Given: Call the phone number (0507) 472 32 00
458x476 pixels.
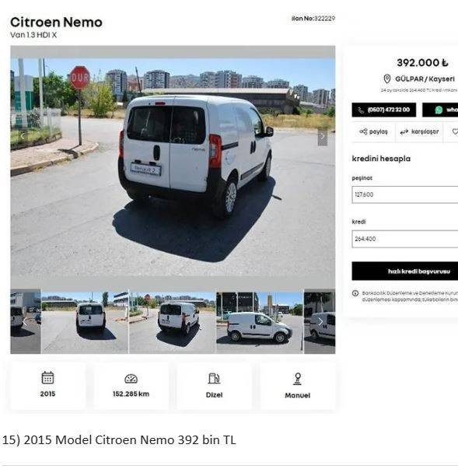Looking at the screenshot, I should pyautogui.click(x=384, y=110).
